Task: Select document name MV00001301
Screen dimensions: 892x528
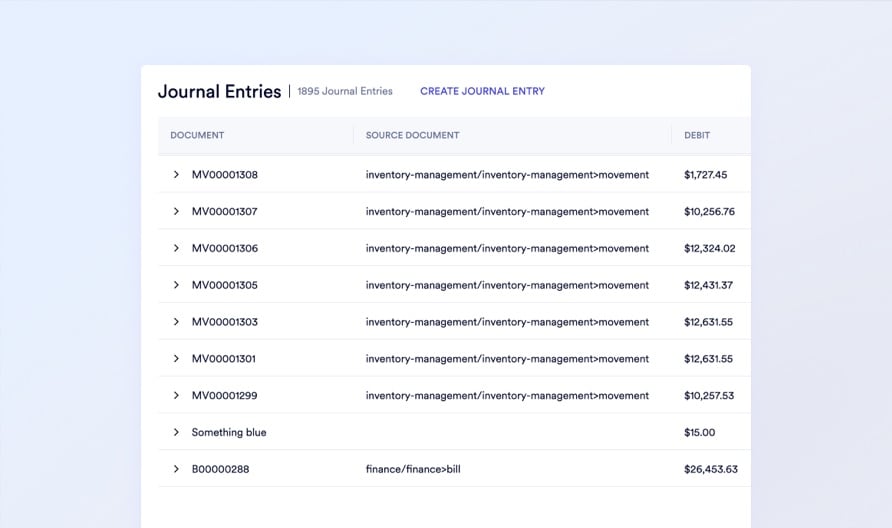Action: [x=224, y=358]
